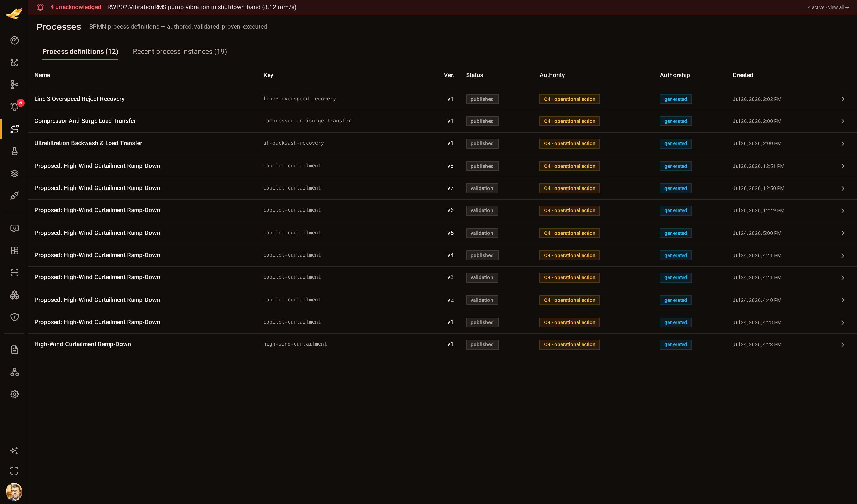857x504 pixels.
Task: Open the RWP02.VibrationRMS alarm message
Action: coord(202,7)
